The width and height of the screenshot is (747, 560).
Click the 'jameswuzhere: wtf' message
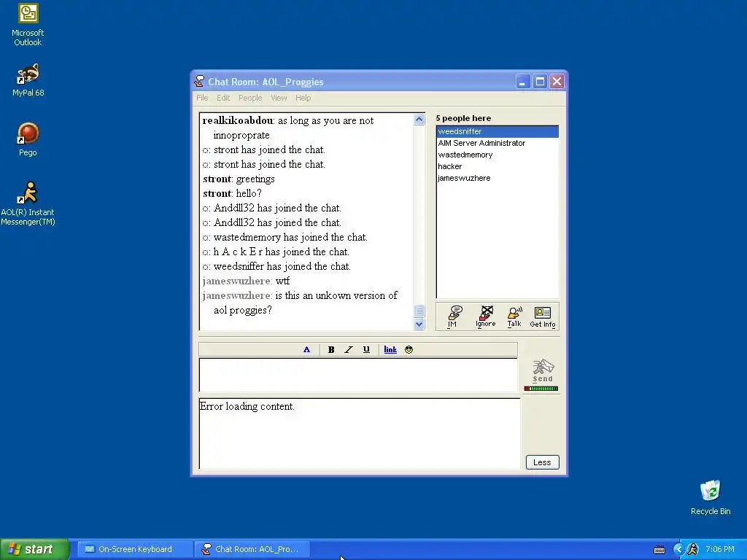[246, 281]
